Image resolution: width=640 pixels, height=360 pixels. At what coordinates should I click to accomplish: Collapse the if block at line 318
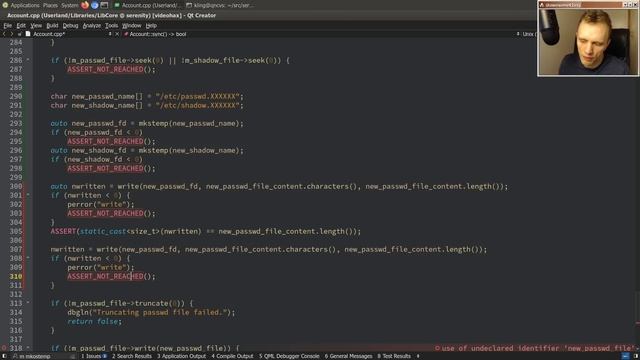[28, 348]
